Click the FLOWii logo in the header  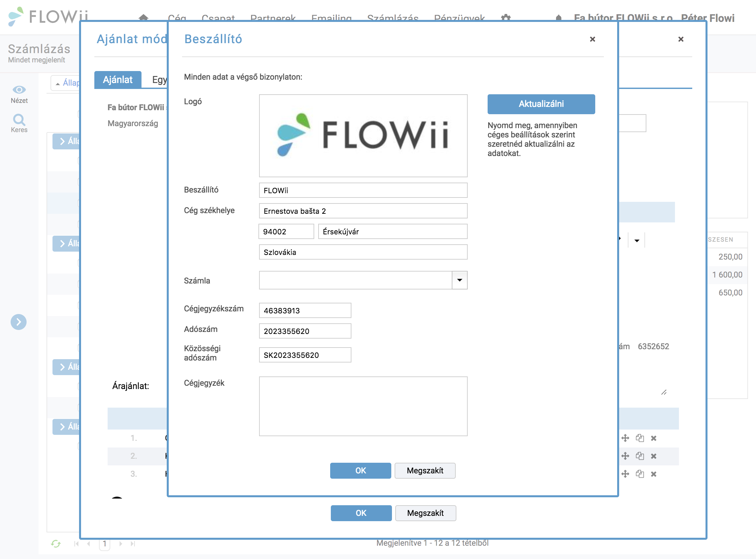[48, 16]
